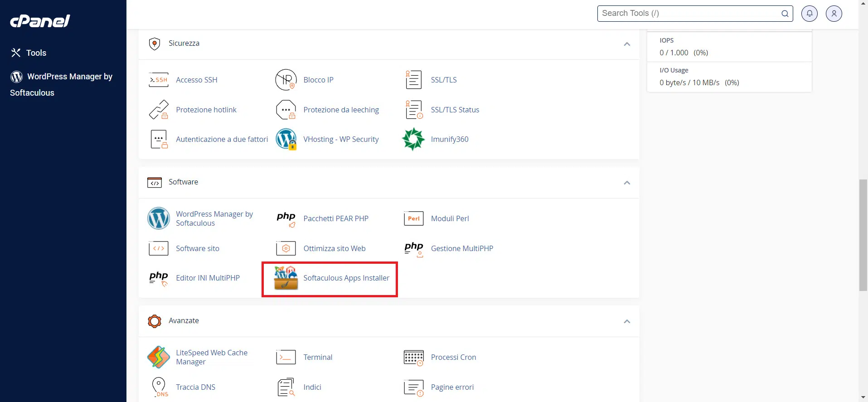The width and height of the screenshot is (868, 402).
Task: Click the Indici icon
Action: (x=286, y=387)
